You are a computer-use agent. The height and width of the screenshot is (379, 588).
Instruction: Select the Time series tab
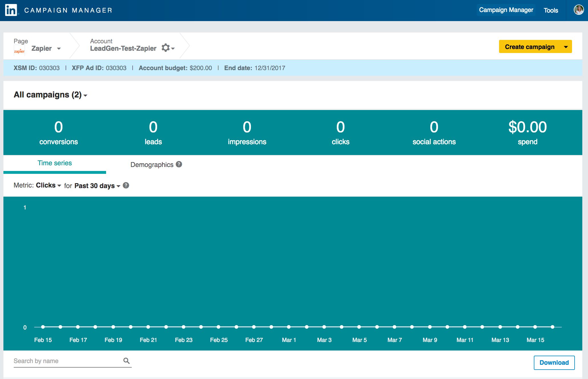54,163
